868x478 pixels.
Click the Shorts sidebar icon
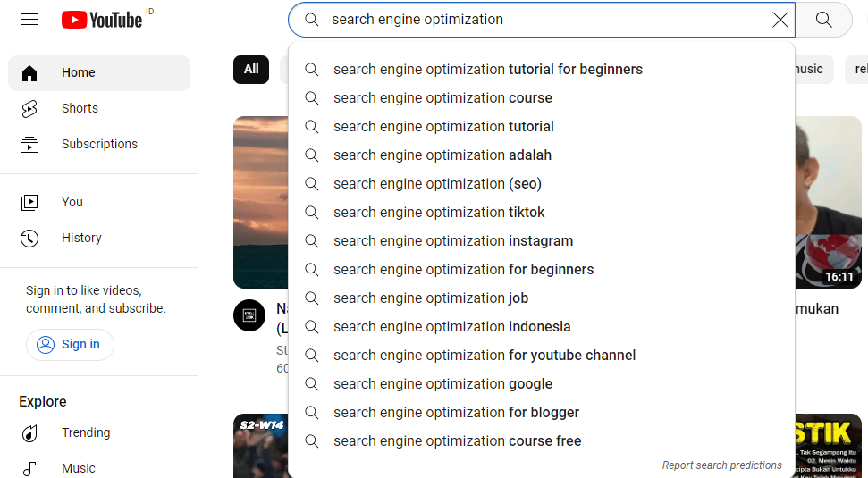pyautogui.click(x=29, y=108)
